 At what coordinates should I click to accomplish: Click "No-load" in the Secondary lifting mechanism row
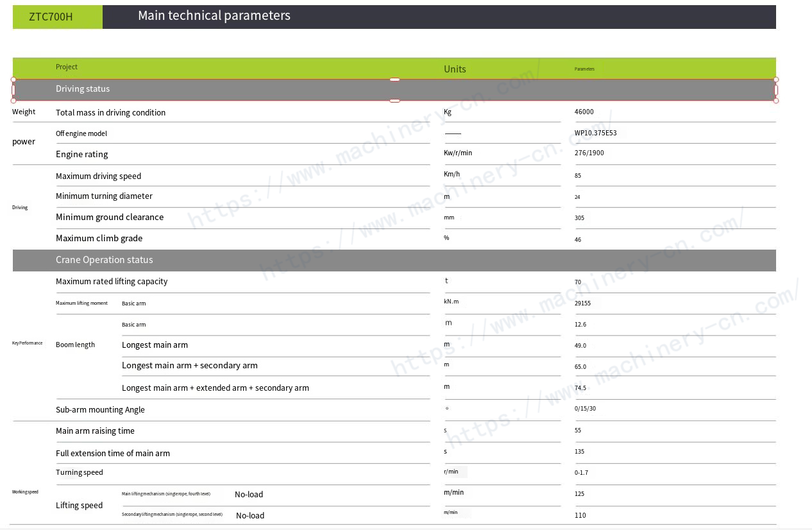pyautogui.click(x=250, y=515)
